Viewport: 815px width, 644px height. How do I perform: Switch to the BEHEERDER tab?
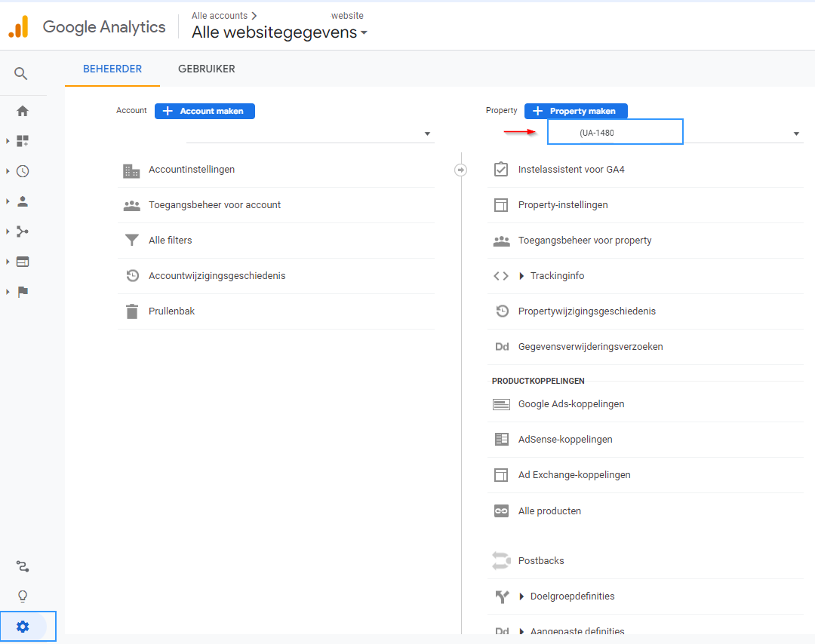pos(112,69)
